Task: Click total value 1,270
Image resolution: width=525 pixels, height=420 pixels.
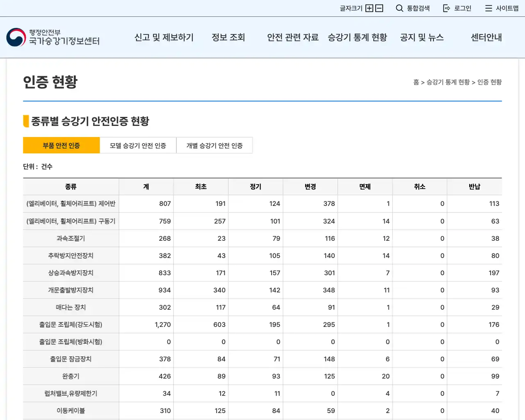Action: 163,324
